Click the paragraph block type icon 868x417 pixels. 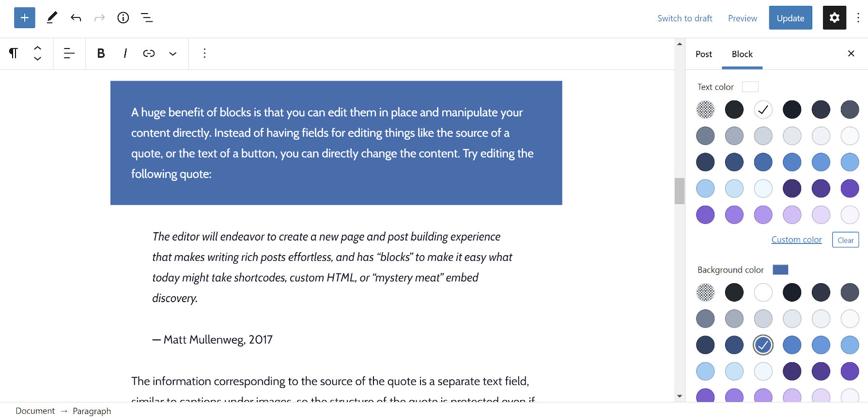(x=14, y=53)
